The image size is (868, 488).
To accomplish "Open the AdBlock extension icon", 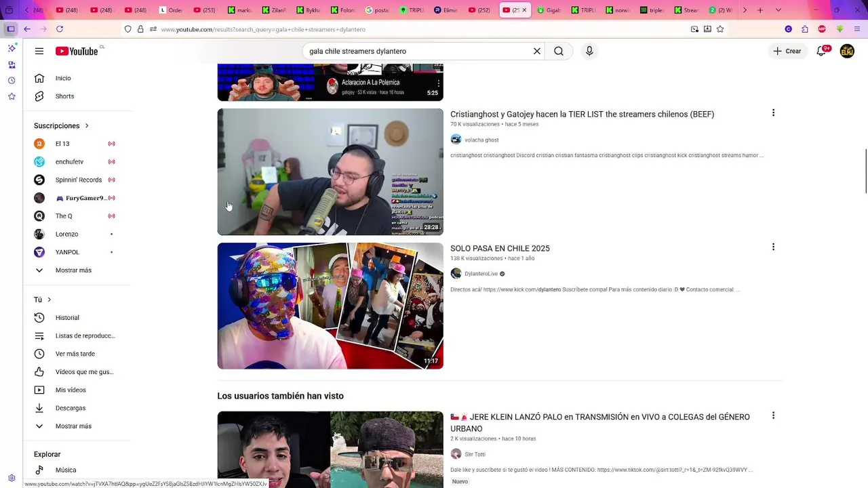I will click(x=822, y=29).
